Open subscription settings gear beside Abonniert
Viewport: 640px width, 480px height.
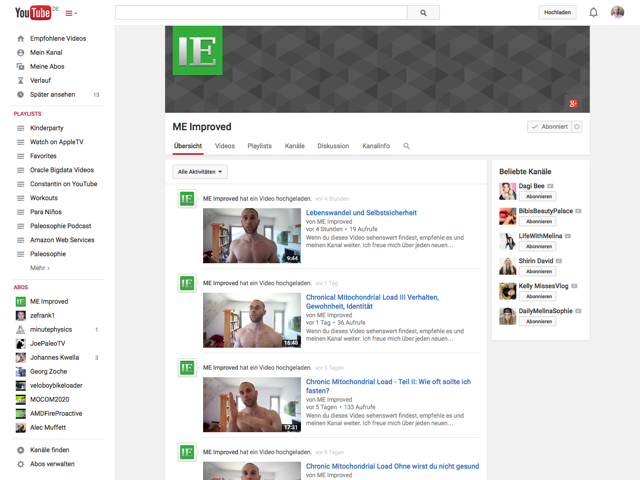coord(577,127)
